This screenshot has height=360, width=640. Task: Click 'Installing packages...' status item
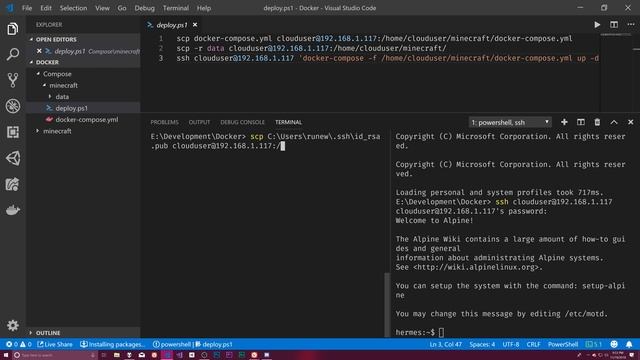(x=113, y=344)
